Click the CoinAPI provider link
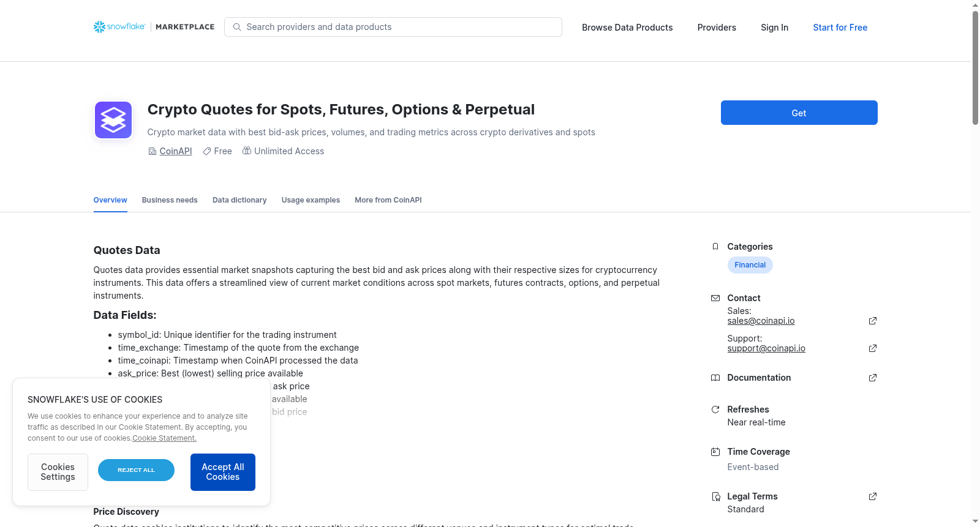 coord(176,151)
